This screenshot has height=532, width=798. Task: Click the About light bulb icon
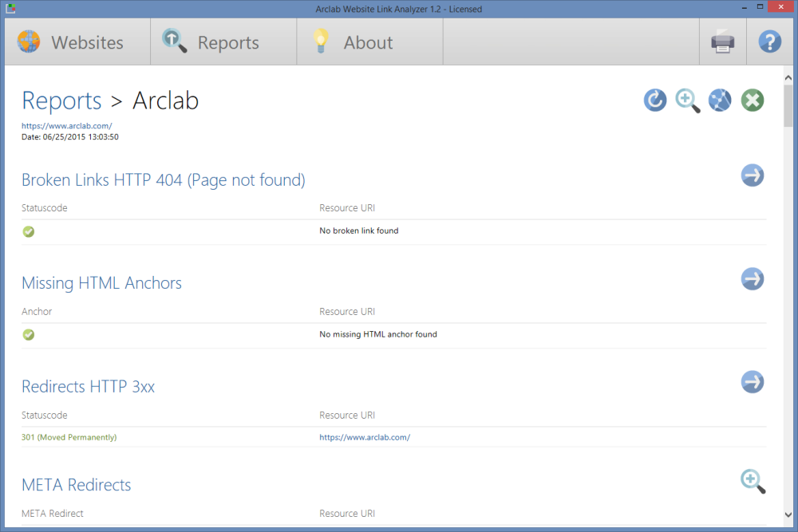click(321, 41)
